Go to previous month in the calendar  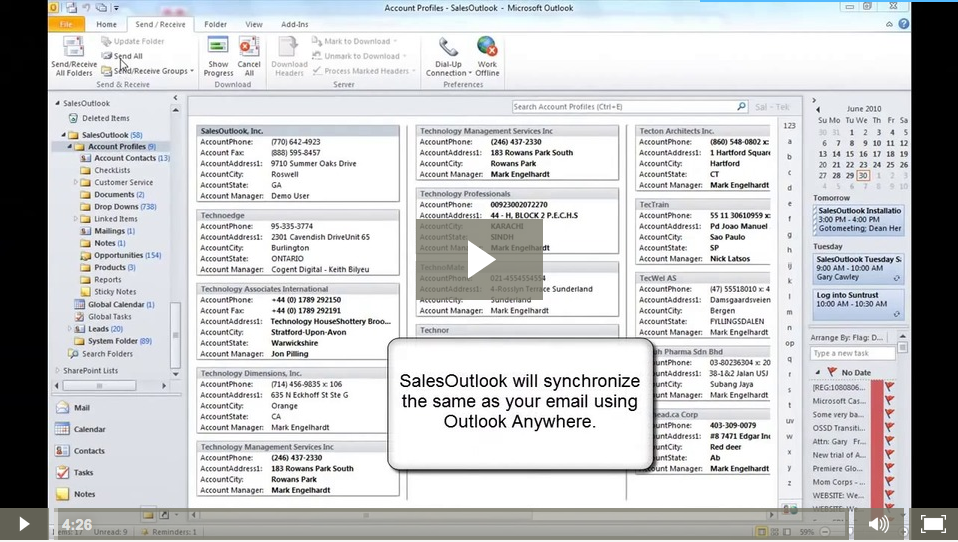click(818, 109)
